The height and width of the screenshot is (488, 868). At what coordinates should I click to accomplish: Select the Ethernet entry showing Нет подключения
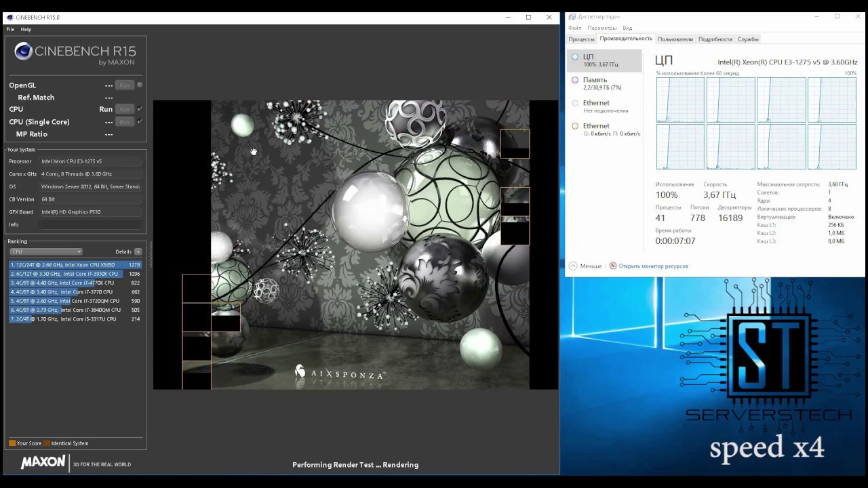pyautogui.click(x=604, y=106)
